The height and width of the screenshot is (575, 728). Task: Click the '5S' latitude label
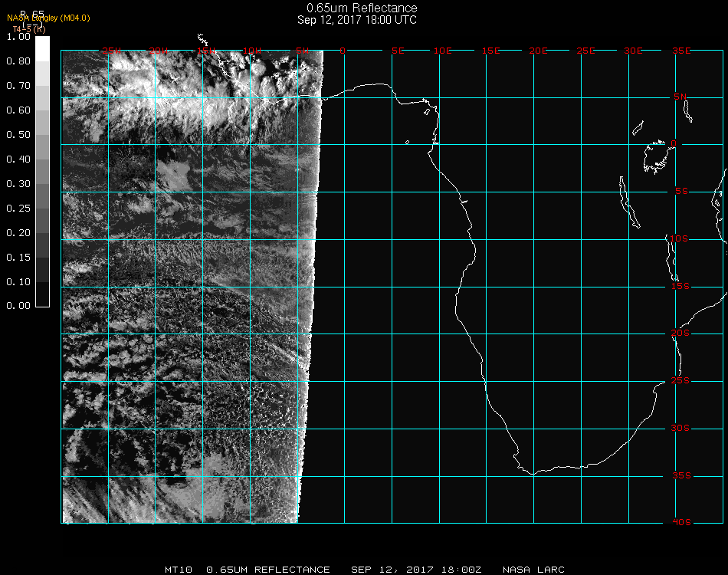681,192
